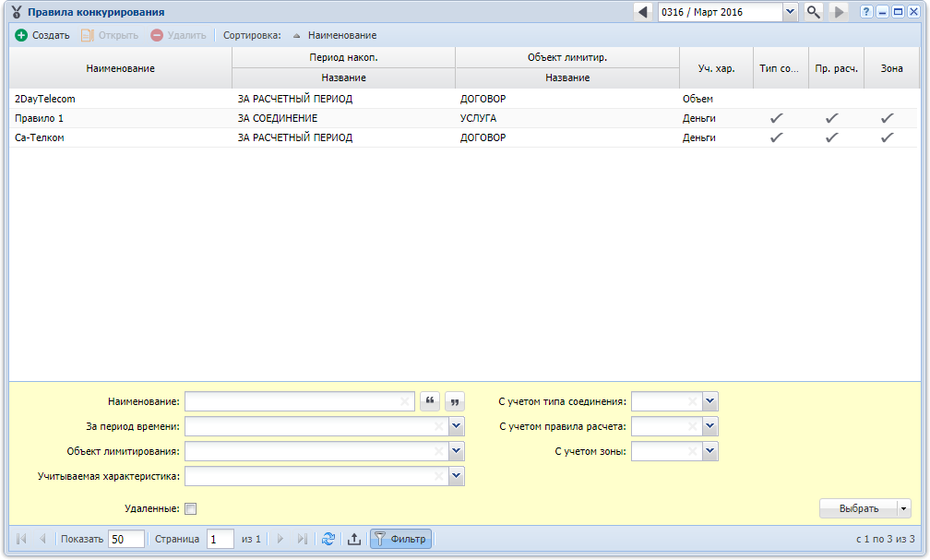This screenshot has height=560, width=930.
Task: Expand the За период времени dropdown
Action: click(x=456, y=426)
